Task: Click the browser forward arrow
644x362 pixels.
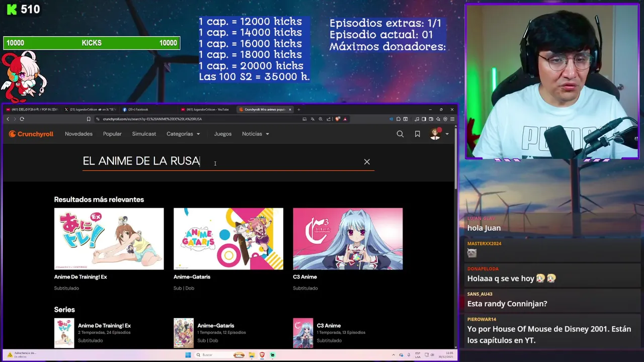Action: tap(15, 119)
